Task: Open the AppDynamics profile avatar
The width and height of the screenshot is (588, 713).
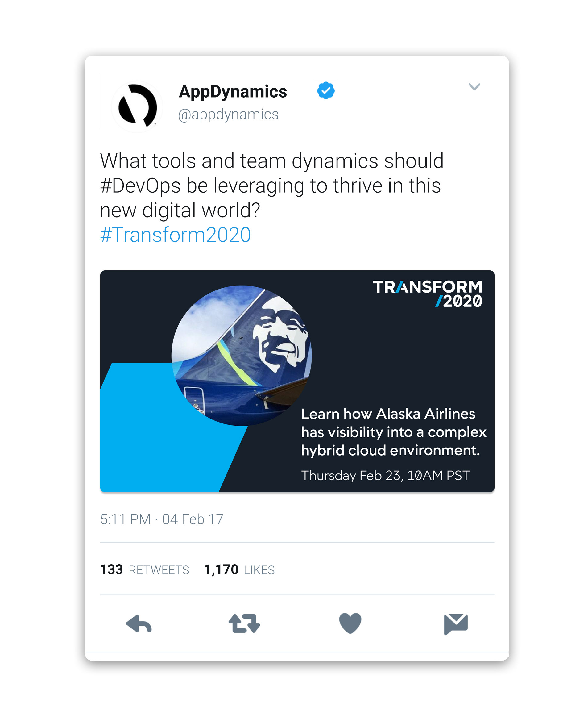Action: (x=137, y=107)
